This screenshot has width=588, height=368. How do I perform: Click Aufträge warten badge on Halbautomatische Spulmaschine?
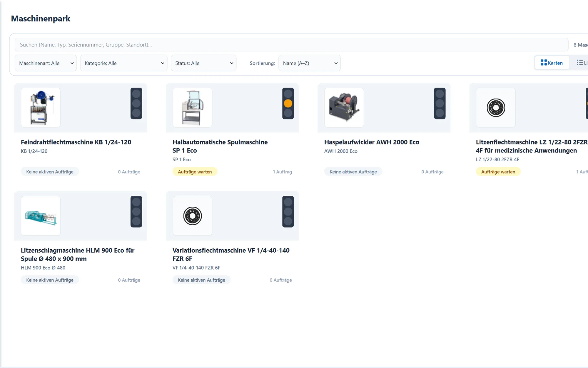click(x=195, y=172)
